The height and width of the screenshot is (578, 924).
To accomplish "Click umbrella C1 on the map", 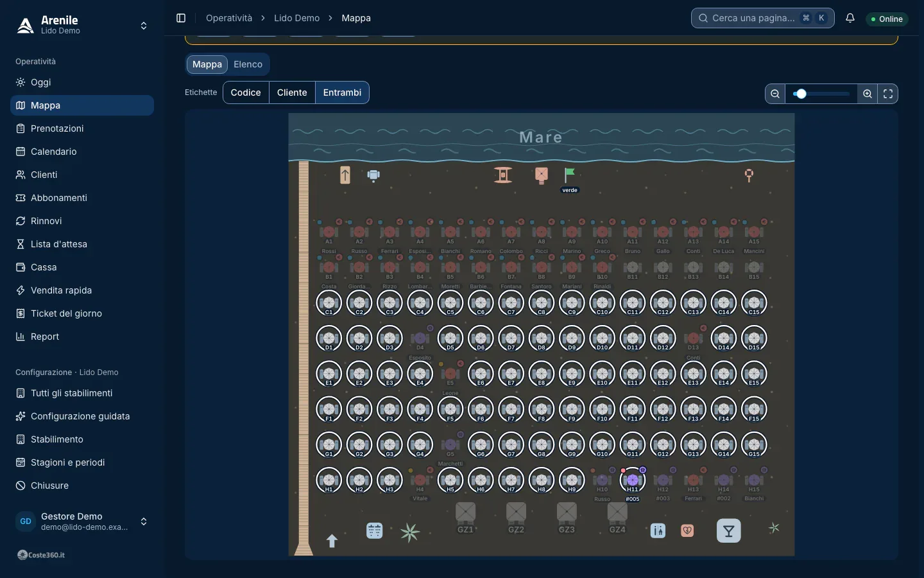I will [x=329, y=303].
